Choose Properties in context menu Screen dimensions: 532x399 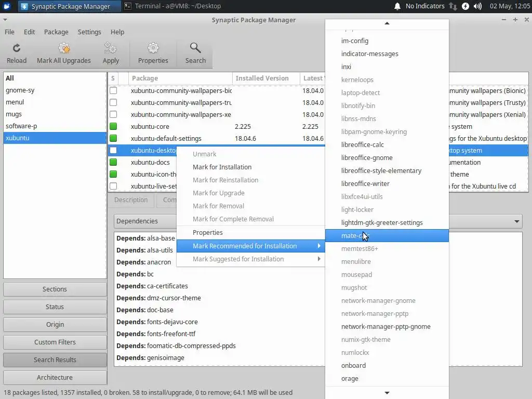tap(251, 232)
